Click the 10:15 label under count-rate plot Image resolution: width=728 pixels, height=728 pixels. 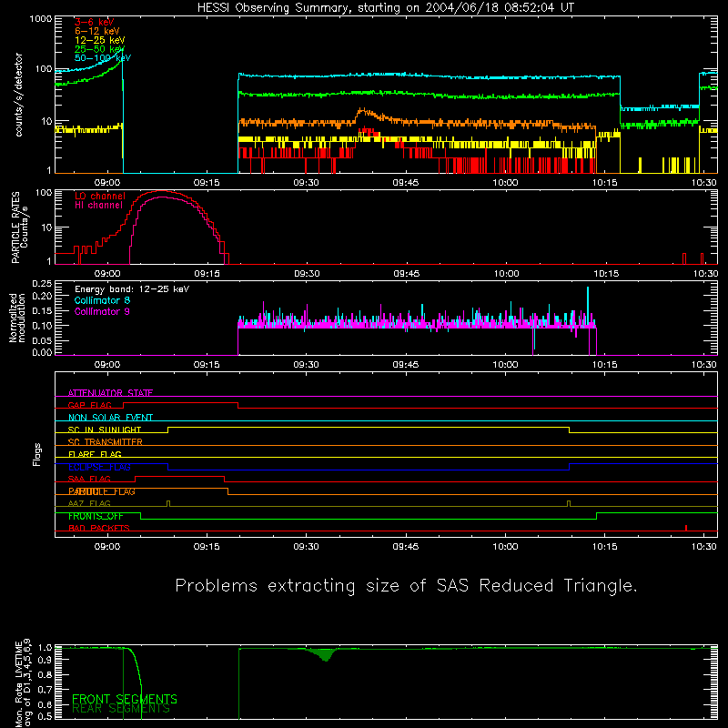pyautogui.click(x=604, y=183)
